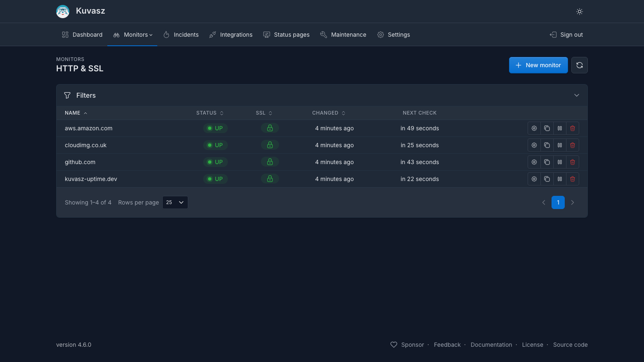Delete the kuvasz-uptime.dev monitor
The height and width of the screenshot is (362, 644).
(573, 179)
